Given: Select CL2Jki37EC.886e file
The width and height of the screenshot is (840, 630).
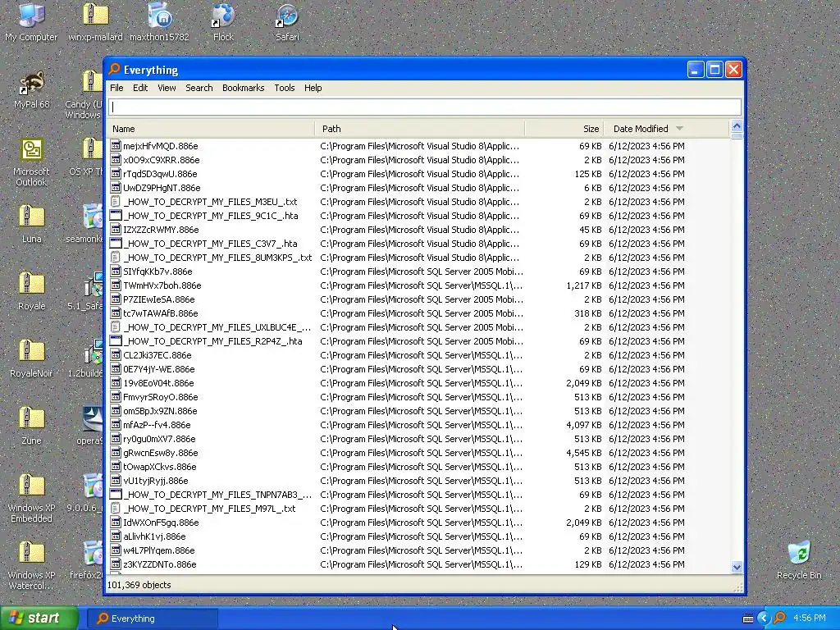Looking at the screenshot, I should pyautogui.click(x=157, y=354).
